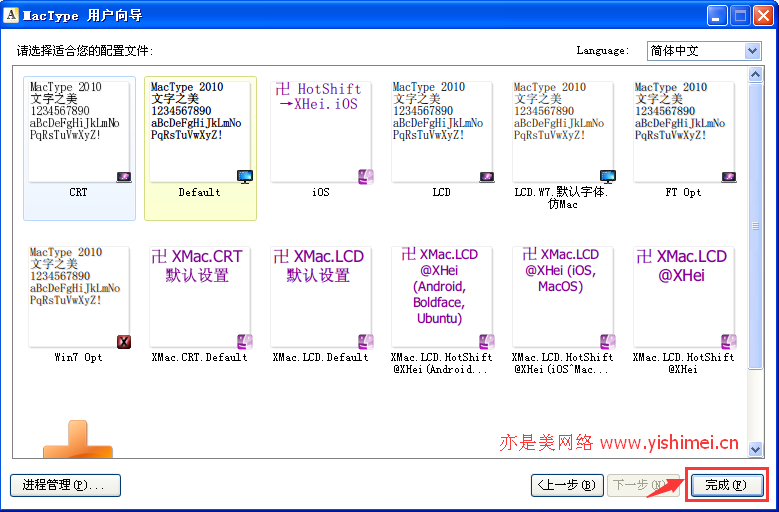The image size is (779, 512).
Task: Click the XMac.LCD.Default label text
Action: (321, 358)
